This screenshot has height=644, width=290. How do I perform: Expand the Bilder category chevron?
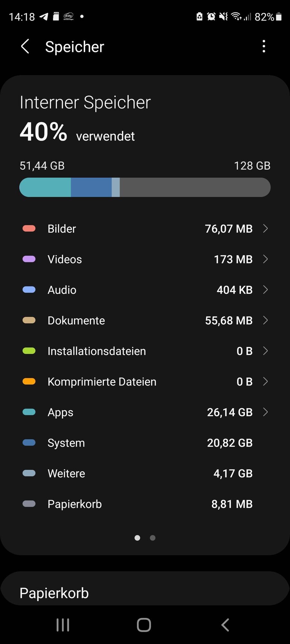click(x=266, y=229)
